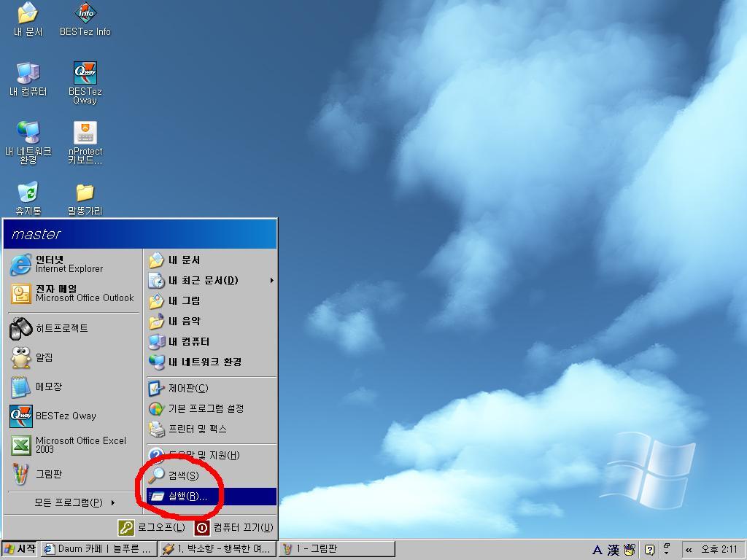This screenshot has height=560, width=747.
Task: Open 도움말 및 지원(H)
Action: tap(212, 455)
